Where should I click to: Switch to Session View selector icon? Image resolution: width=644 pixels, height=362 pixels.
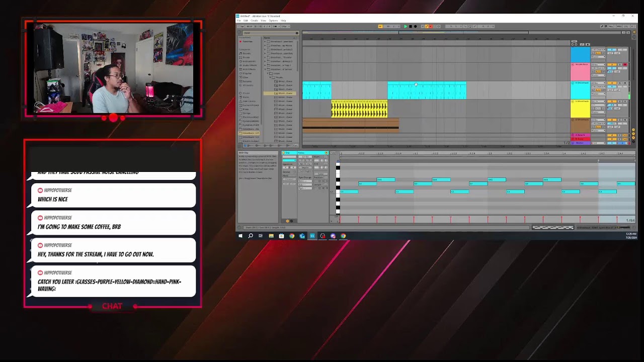[634, 37]
